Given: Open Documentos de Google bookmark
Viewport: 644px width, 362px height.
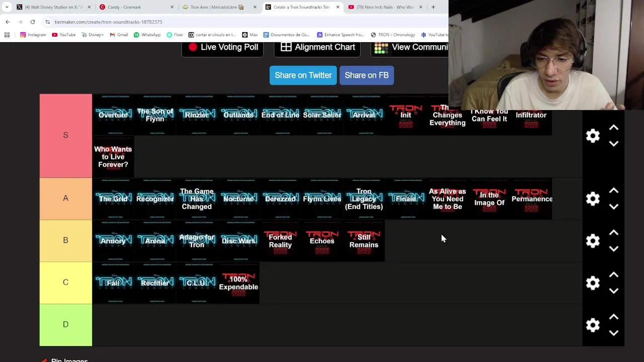Looking at the screenshot, I should click(x=287, y=35).
